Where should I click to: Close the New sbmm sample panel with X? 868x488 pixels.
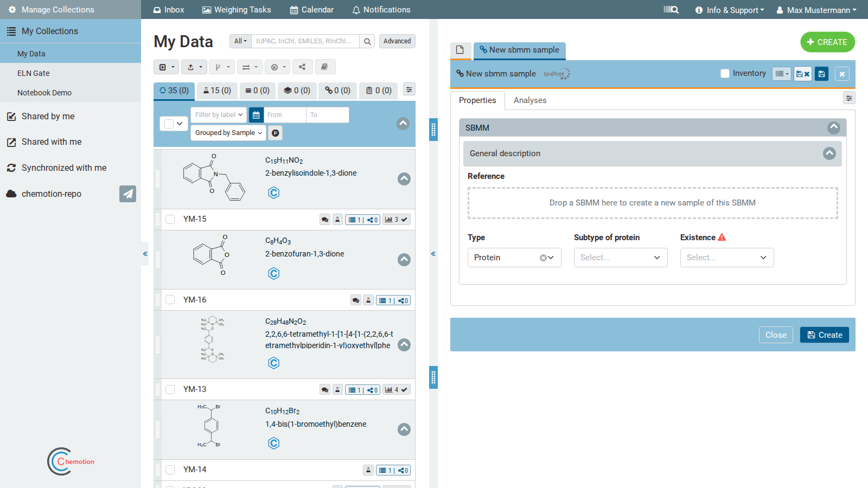click(x=842, y=74)
